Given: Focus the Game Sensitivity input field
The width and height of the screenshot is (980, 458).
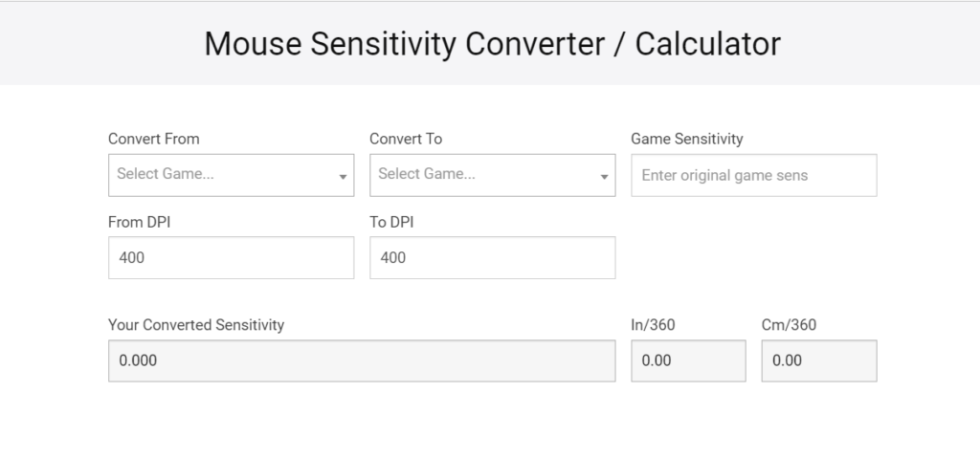Looking at the screenshot, I should (x=753, y=176).
